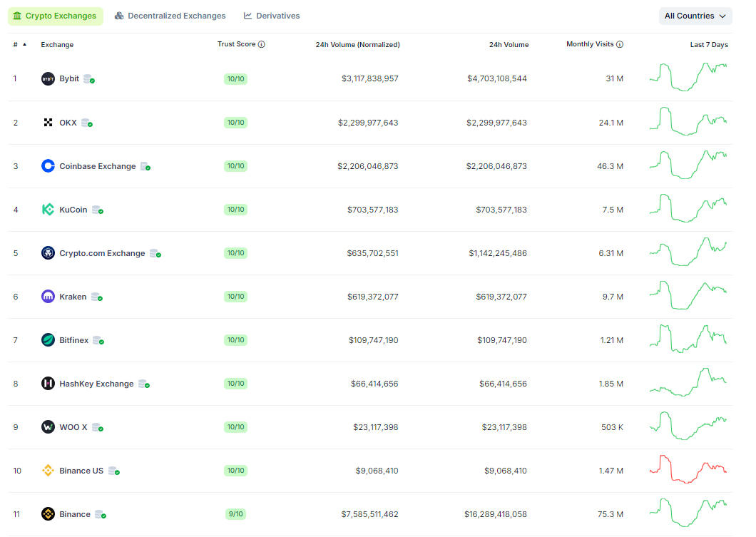Open the Bybit exchange link
The height and width of the screenshot is (537, 756).
69,78
